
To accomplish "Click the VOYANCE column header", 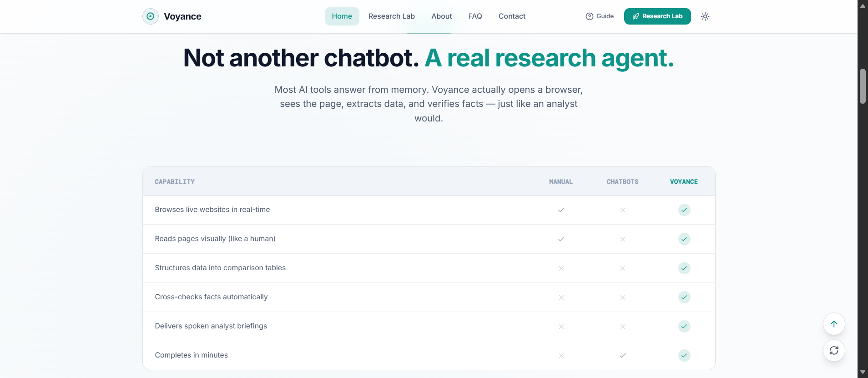I will [684, 181].
